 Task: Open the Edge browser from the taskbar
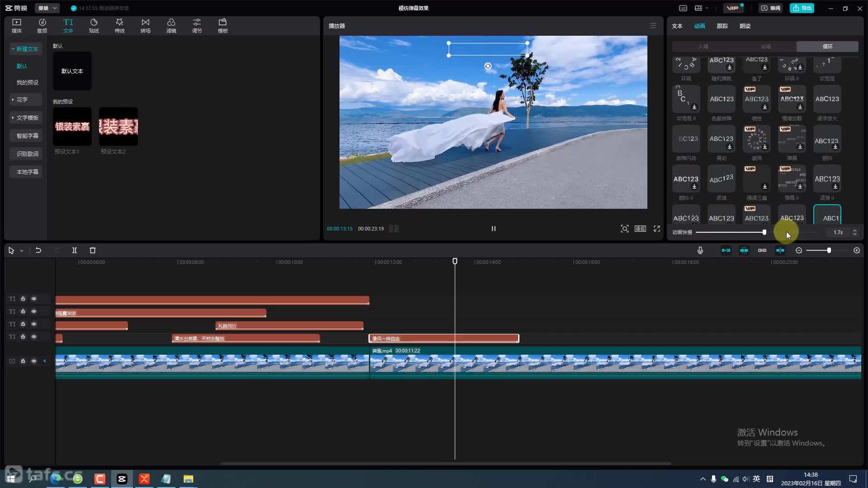point(56,479)
